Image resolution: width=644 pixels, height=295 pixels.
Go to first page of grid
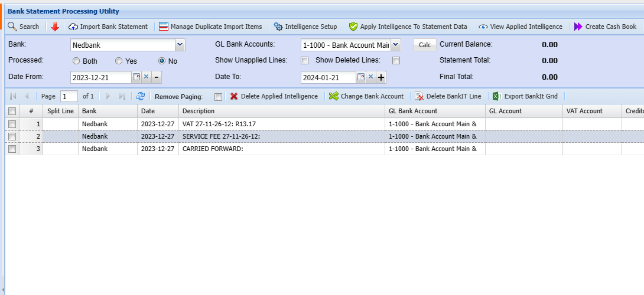[x=13, y=96]
